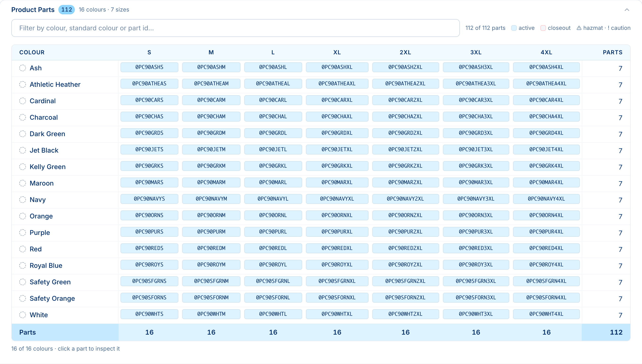Viewport: 642px width, 364px height.
Task: Select the Orange swatch circle
Action: [x=23, y=216]
